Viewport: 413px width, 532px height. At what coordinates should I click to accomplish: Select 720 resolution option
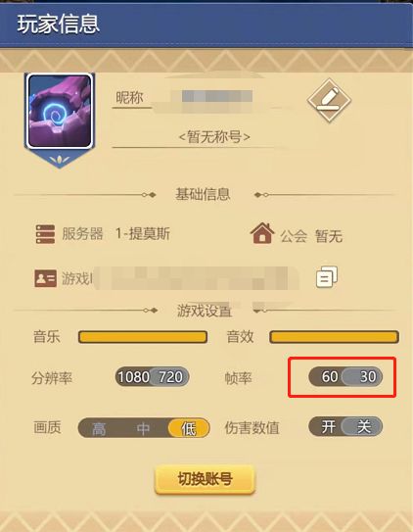pyautogui.click(x=170, y=377)
